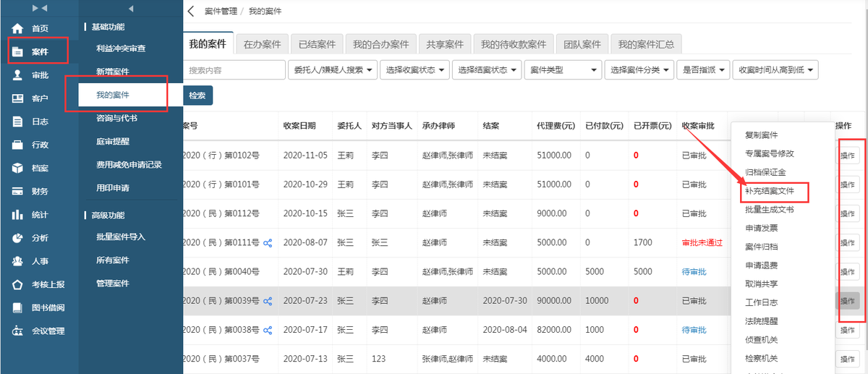Switch to the 已结案件 tab
This screenshot has height=374, width=868.
click(317, 44)
